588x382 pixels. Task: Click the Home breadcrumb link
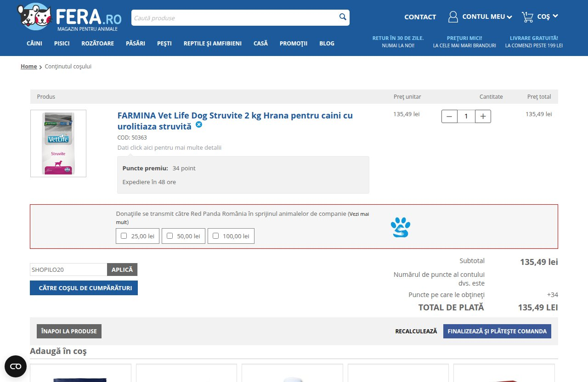tap(28, 67)
